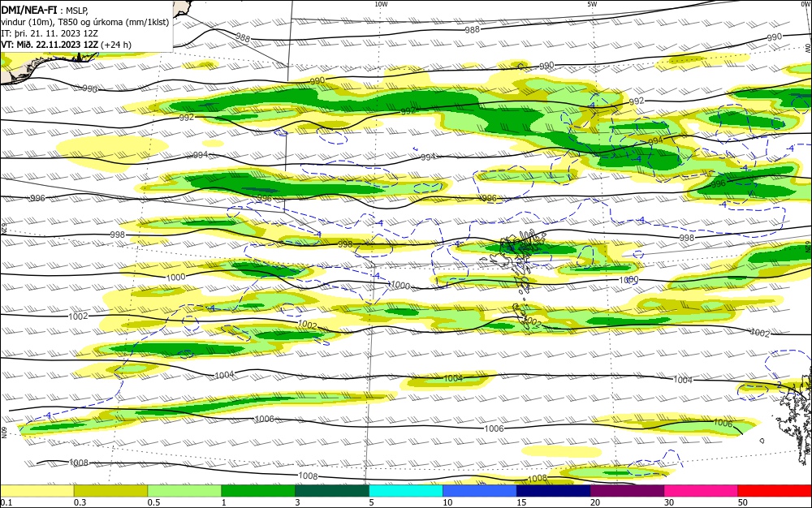The width and height of the screenshot is (812, 508).
Task: Click the '0W' longitude label
Action: [x=807, y=4]
